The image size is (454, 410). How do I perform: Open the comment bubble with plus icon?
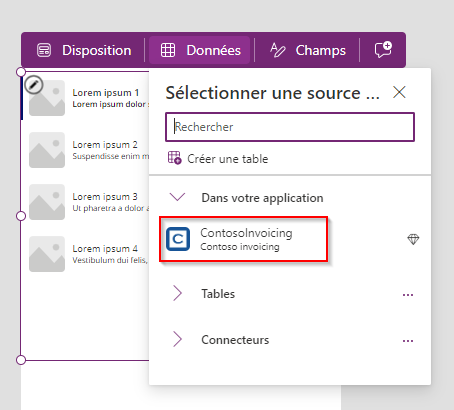tap(383, 50)
